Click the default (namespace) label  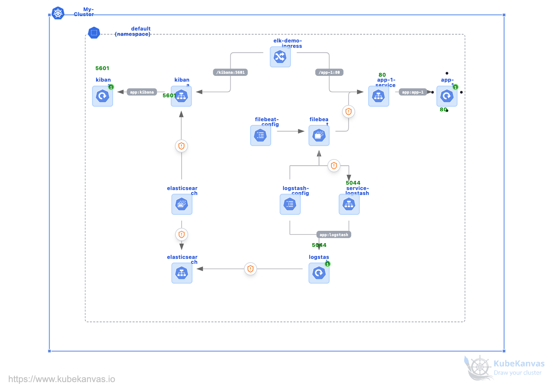pos(133,31)
